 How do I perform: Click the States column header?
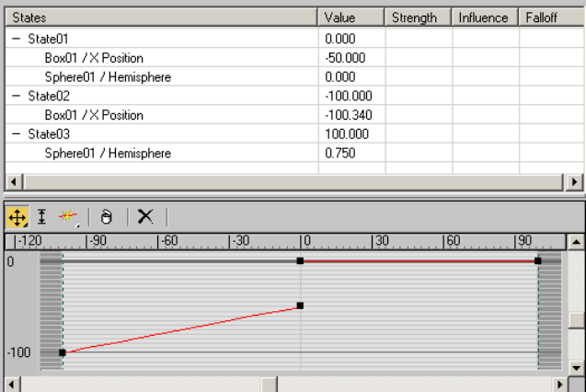pos(162,17)
